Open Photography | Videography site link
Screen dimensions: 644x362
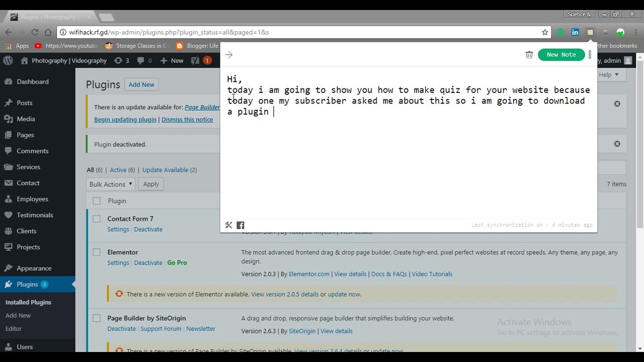tap(64, 60)
